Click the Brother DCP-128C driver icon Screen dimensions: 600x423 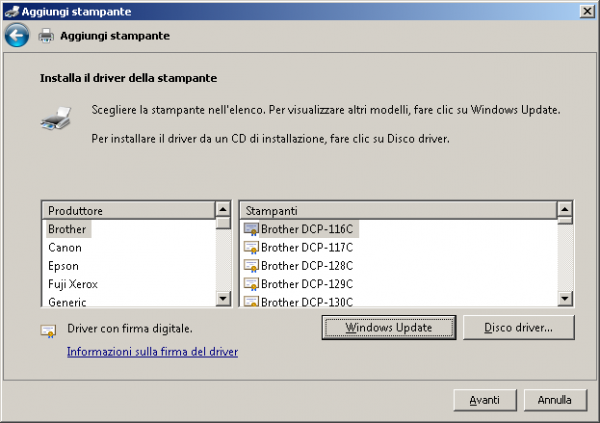click(251, 265)
